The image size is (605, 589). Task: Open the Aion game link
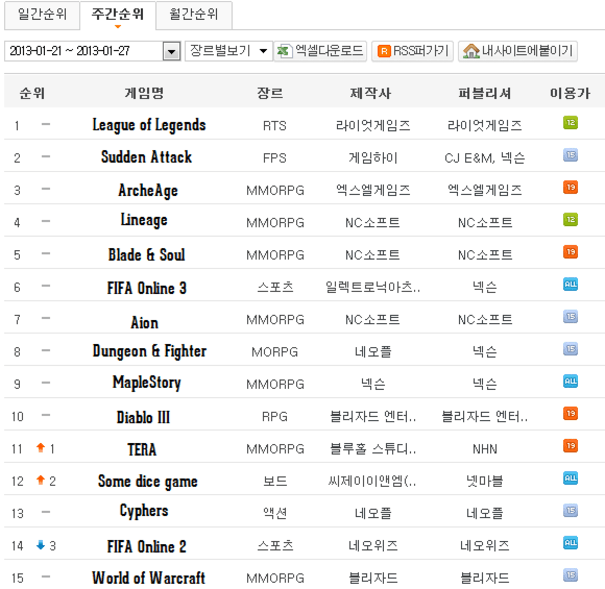144,322
